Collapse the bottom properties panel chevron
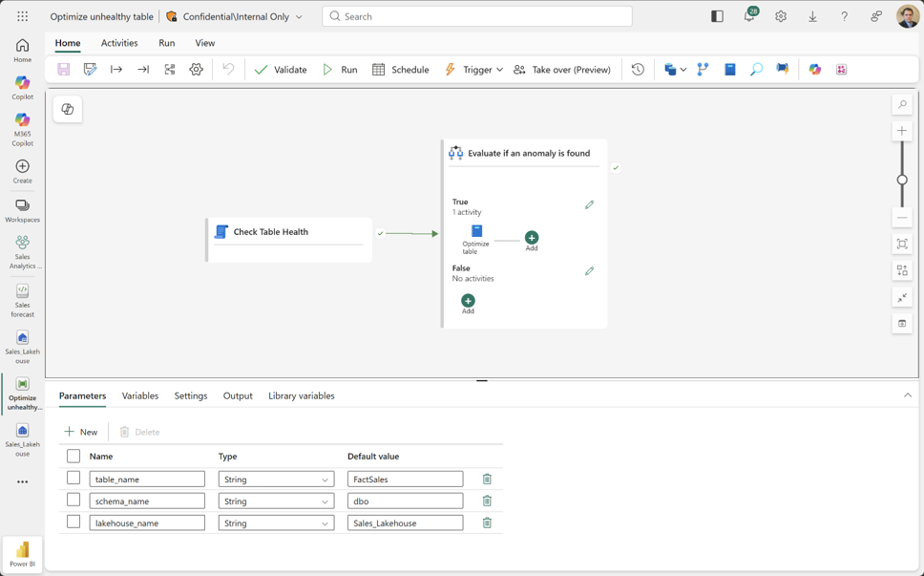Viewport: 924px width, 576px height. 908,395
